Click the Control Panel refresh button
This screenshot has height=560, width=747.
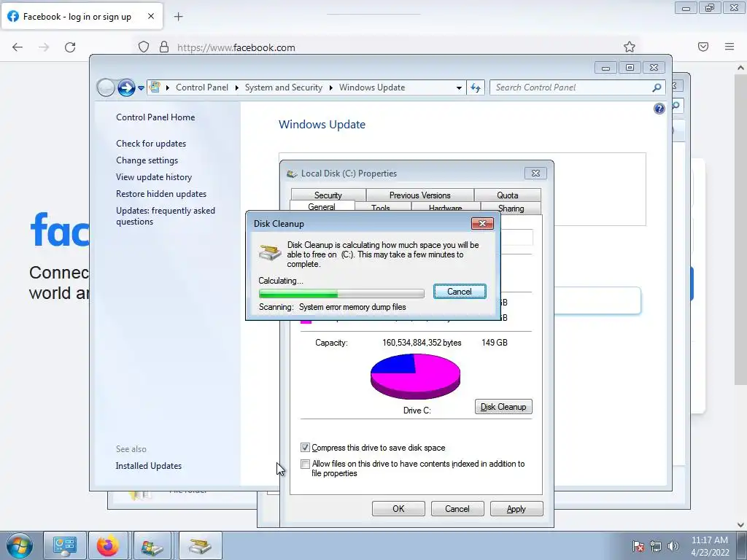coord(476,87)
